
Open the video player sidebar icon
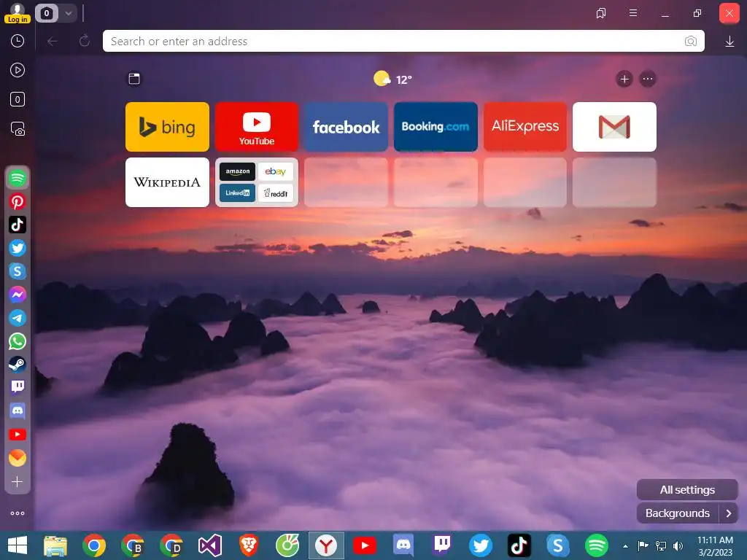[x=18, y=71]
